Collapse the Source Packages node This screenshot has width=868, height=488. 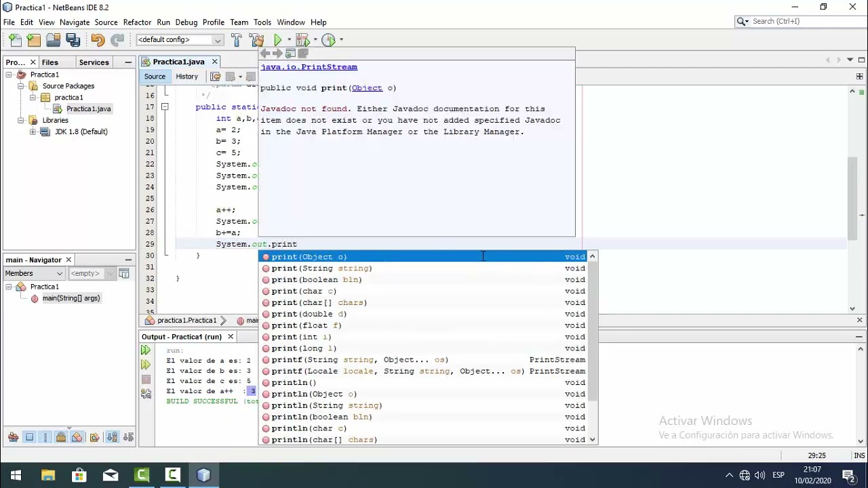click(21, 86)
